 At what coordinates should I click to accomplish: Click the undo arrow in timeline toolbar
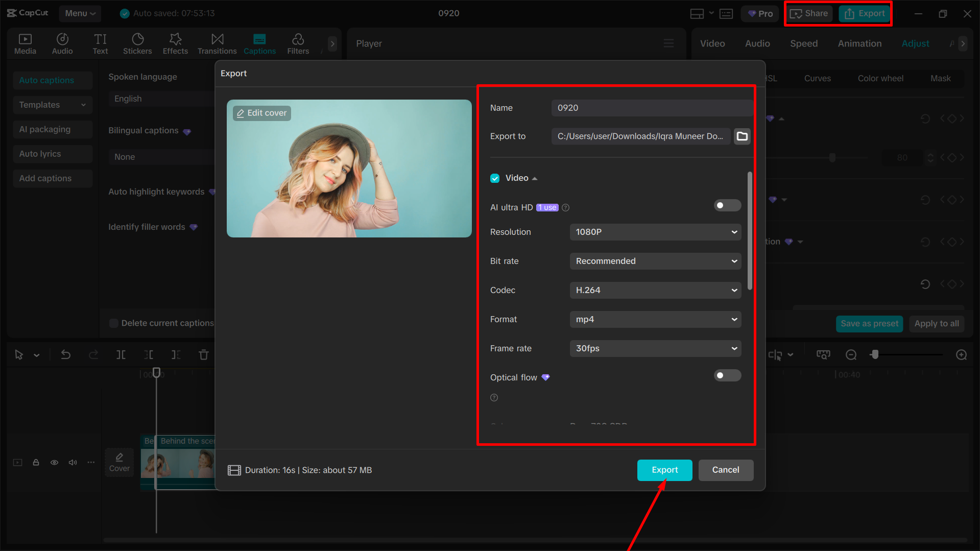[x=66, y=354]
